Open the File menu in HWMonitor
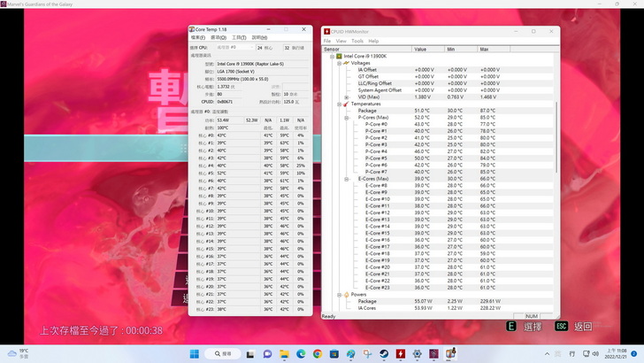The width and height of the screenshot is (644, 363). [327, 41]
